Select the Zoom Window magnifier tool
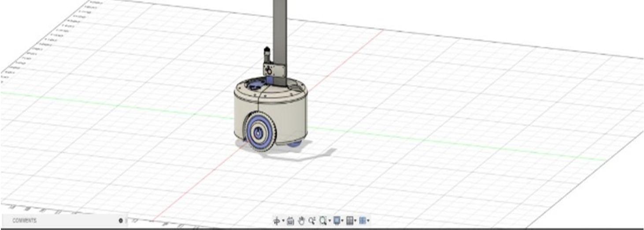 [x=323, y=221]
